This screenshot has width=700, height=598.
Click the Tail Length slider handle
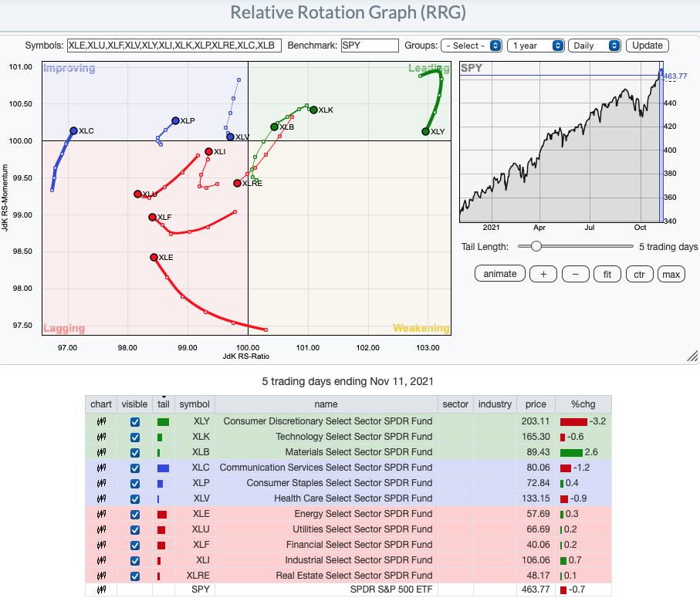click(536, 246)
